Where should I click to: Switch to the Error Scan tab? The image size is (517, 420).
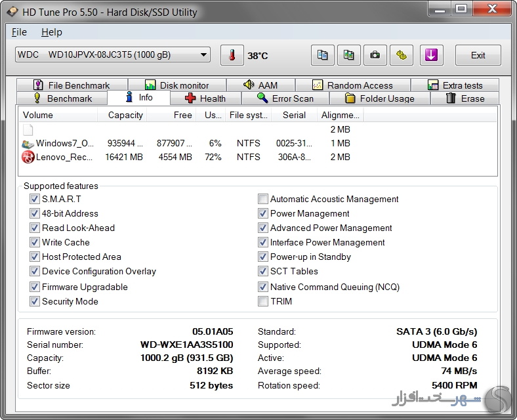tap(285, 98)
